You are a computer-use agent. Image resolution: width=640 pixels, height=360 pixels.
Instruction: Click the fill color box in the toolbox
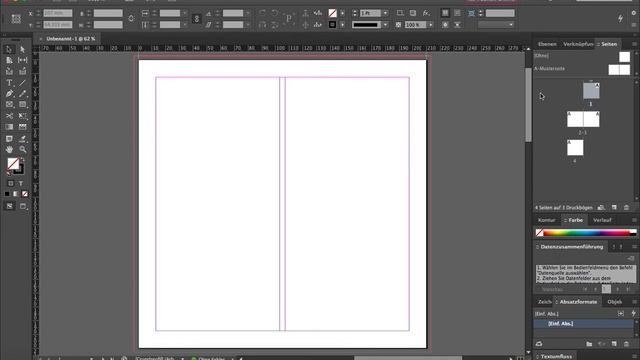tap(13, 164)
